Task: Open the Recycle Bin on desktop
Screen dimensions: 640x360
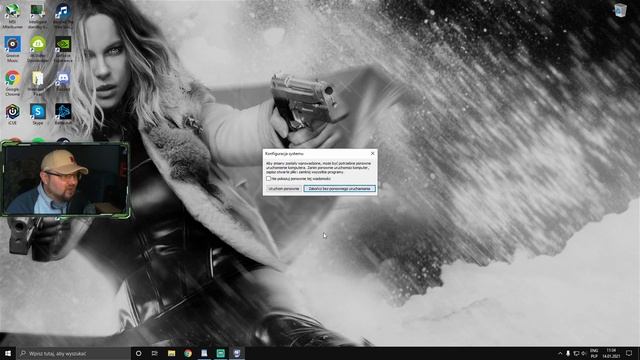Action: (x=620, y=11)
